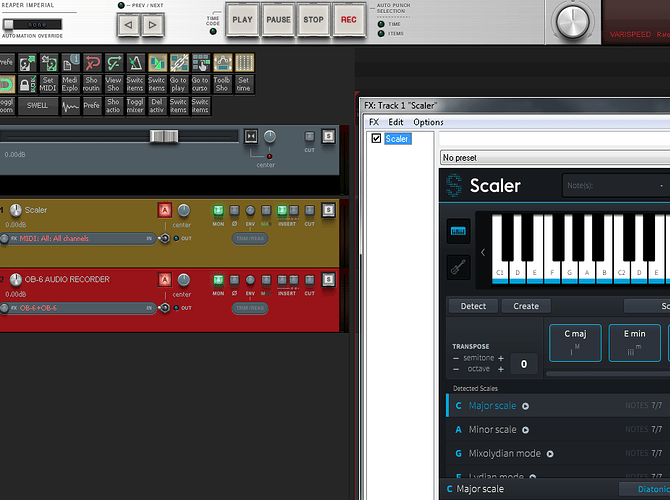This screenshot has height=500, width=670.
Task: Toggle the item grouping chain-link icon
Action: (179, 63)
